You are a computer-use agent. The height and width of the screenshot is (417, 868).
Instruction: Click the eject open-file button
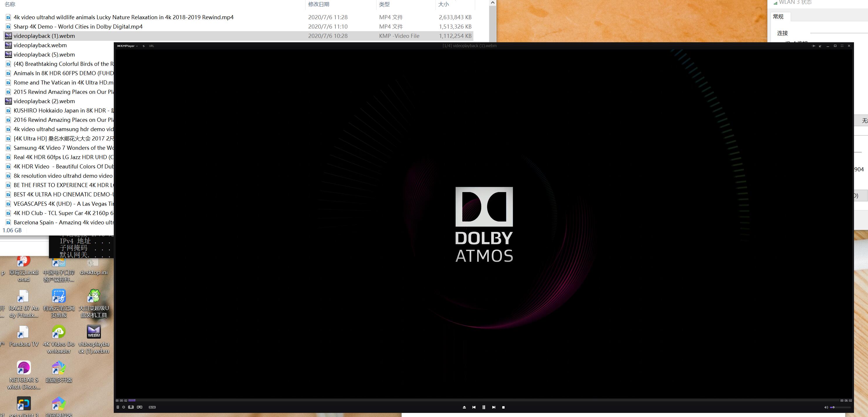(464, 407)
